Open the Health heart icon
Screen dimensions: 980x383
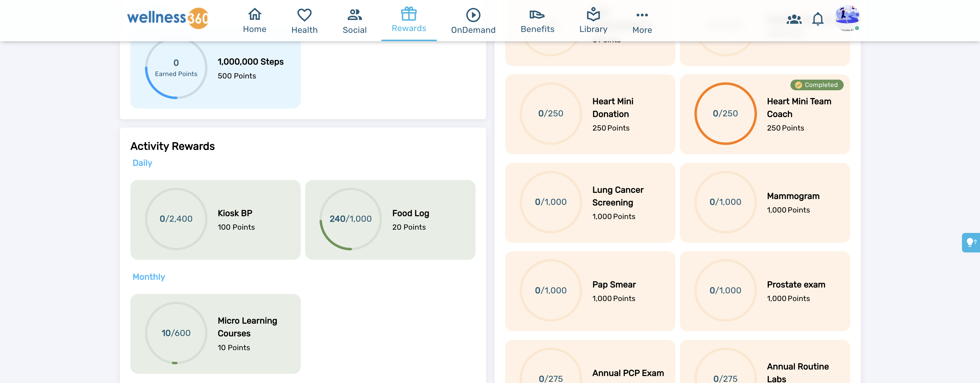pos(304,15)
